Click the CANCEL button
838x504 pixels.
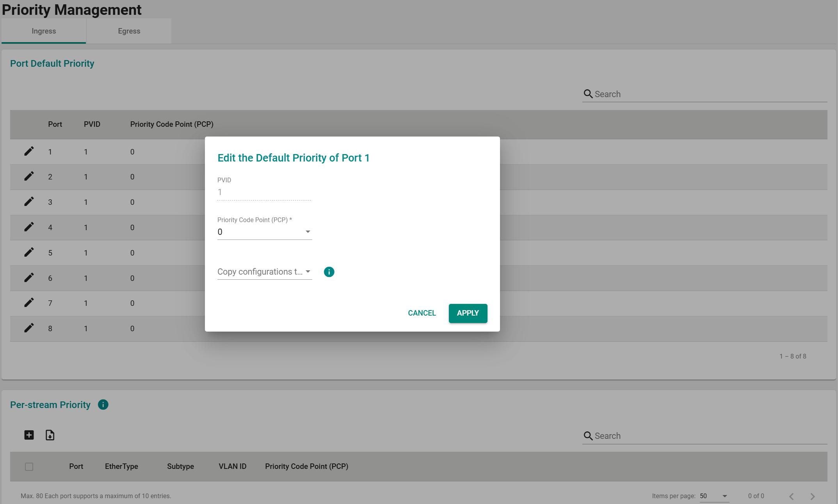click(x=422, y=313)
